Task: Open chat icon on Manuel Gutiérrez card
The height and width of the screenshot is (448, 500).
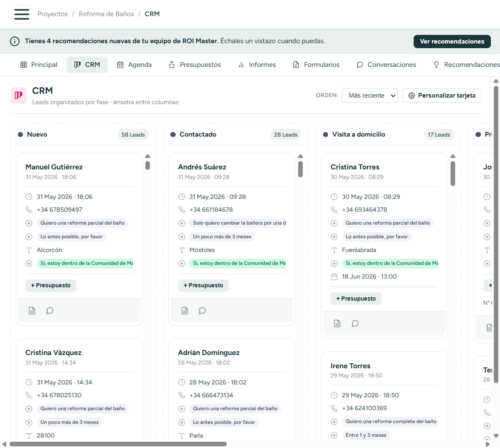Action: click(x=50, y=311)
